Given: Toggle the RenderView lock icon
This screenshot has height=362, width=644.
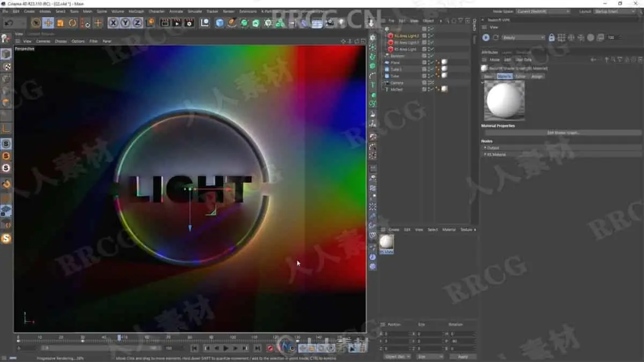Looking at the screenshot, I should pyautogui.click(x=551, y=38).
